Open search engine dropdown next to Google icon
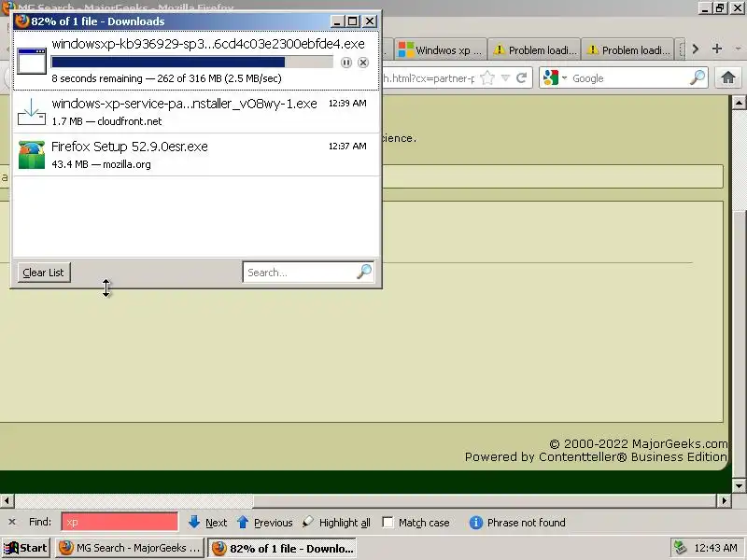This screenshot has height=560, width=747. (x=565, y=77)
